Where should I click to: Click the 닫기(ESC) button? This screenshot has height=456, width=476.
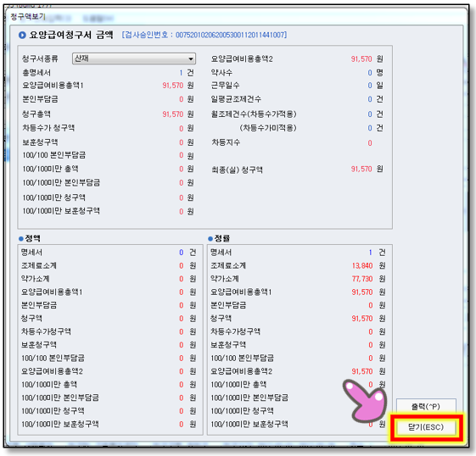click(x=426, y=427)
